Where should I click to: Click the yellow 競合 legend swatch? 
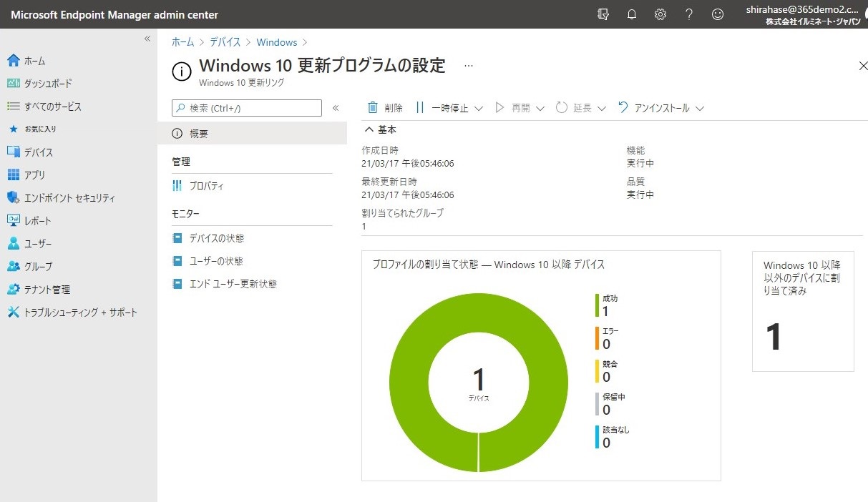coord(597,370)
